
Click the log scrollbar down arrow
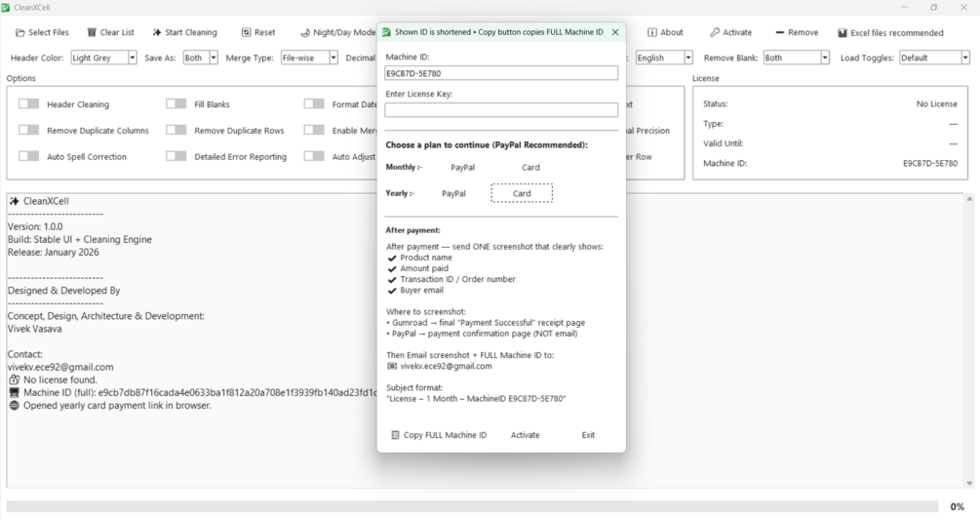(x=969, y=483)
